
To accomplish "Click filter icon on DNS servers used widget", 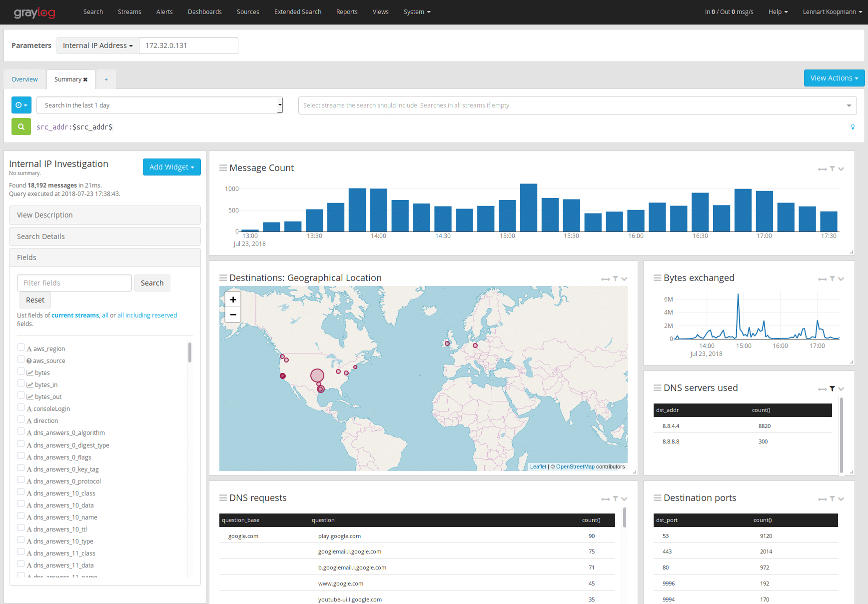I will click(x=832, y=388).
